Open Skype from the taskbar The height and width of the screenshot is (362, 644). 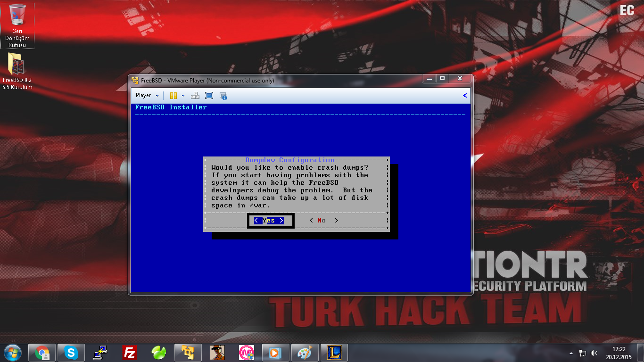[x=71, y=353]
